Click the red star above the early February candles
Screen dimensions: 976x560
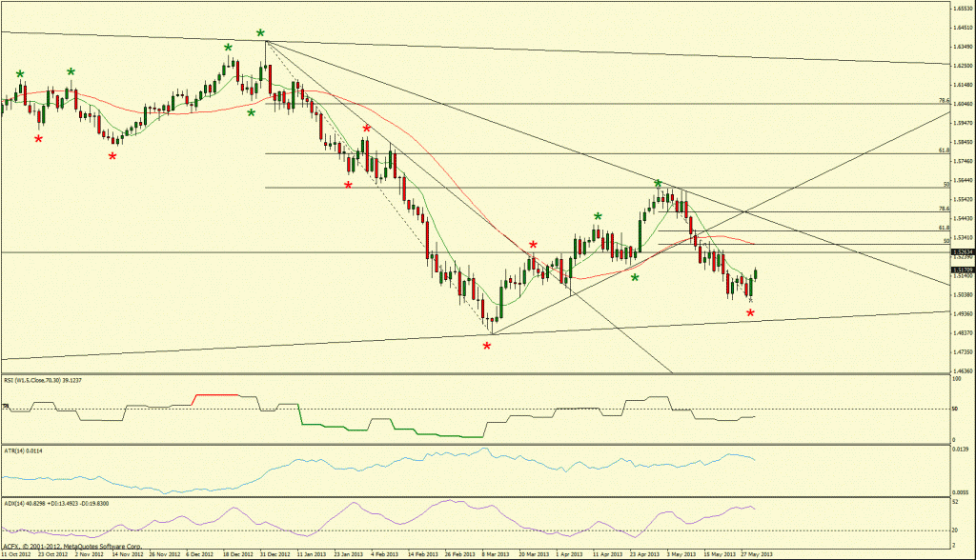[366, 128]
